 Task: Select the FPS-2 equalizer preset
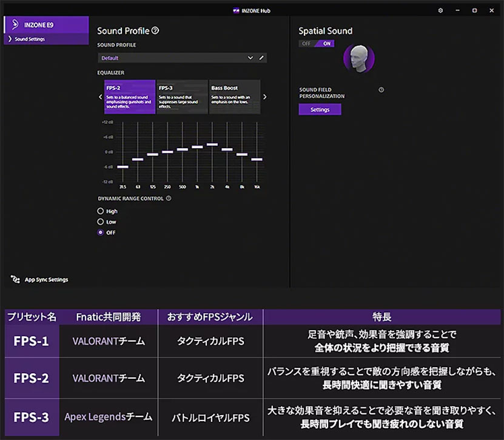[x=130, y=97]
